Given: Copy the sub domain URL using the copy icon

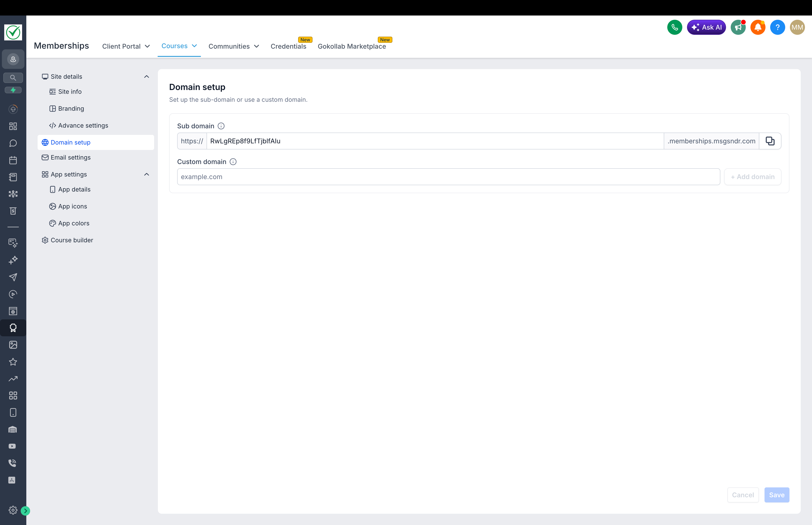Looking at the screenshot, I should pos(770,141).
